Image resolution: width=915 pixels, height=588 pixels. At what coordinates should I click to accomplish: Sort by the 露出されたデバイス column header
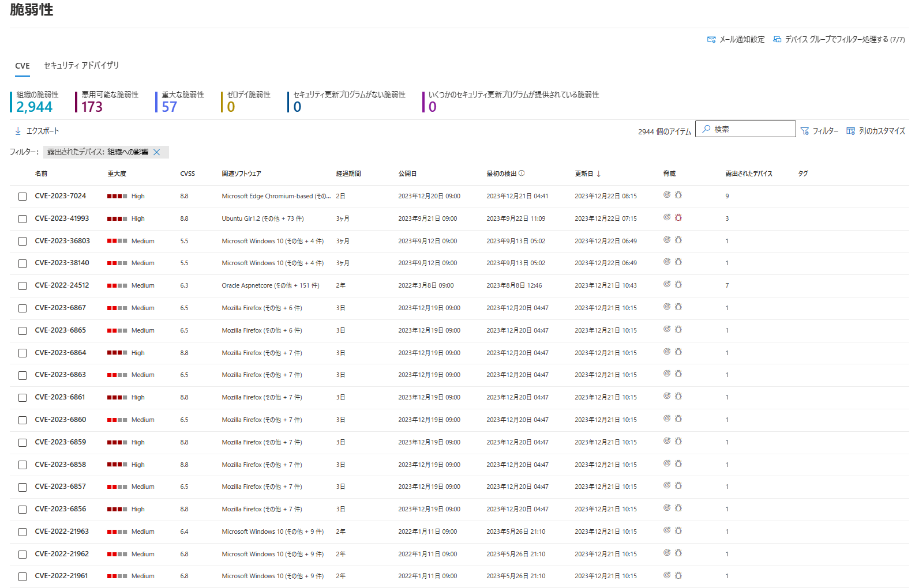pos(749,174)
